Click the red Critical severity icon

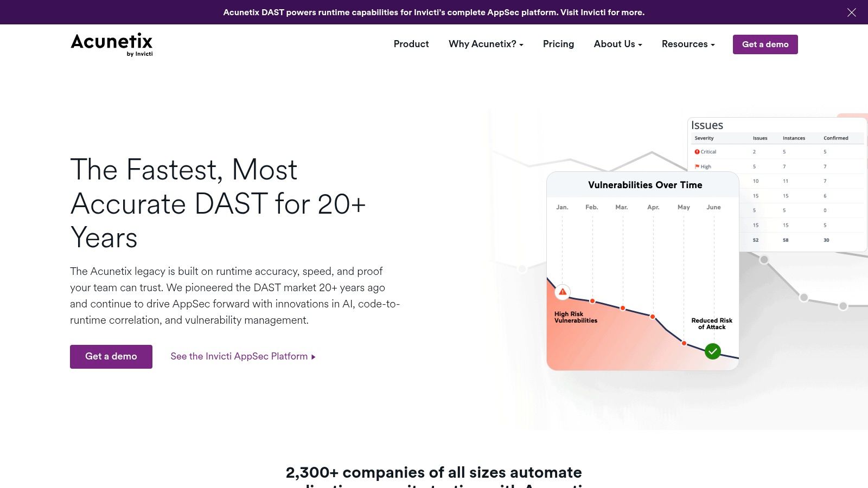[x=697, y=152]
